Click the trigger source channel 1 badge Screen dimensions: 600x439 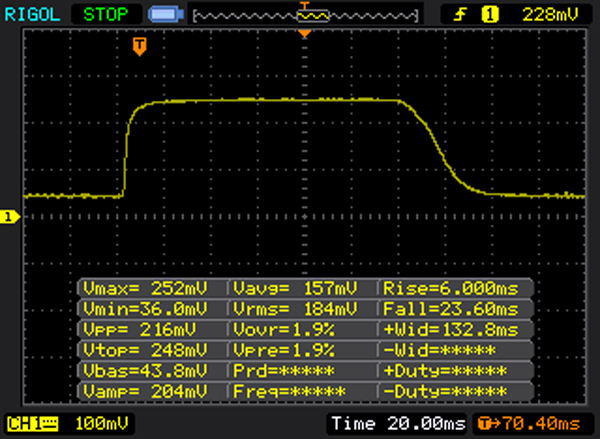[x=490, y=14]
